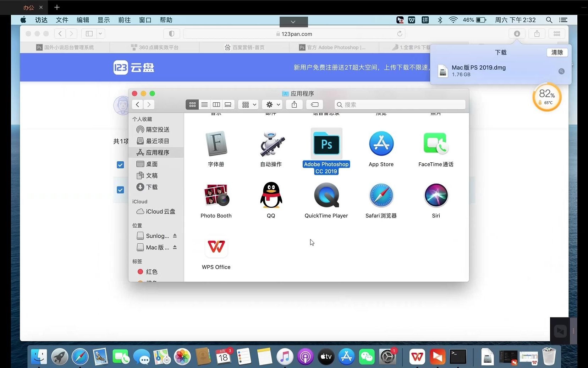Click the Finder edit tags button
The image size is (588, 368).
pos(314,104)
